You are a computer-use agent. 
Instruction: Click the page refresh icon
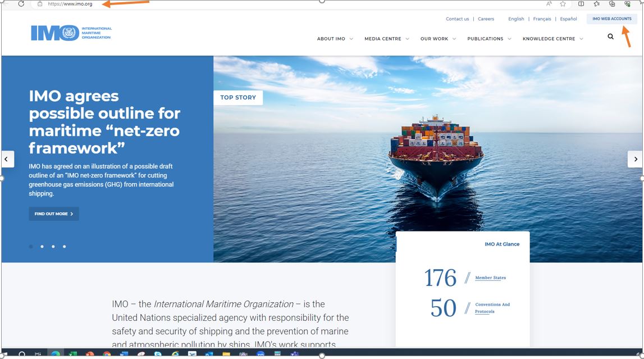tap(21, 4)
